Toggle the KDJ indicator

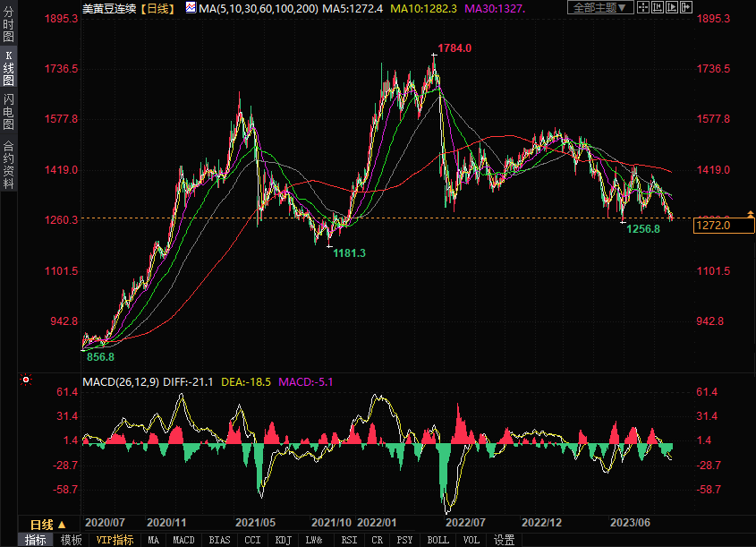[x=284, y=540]
